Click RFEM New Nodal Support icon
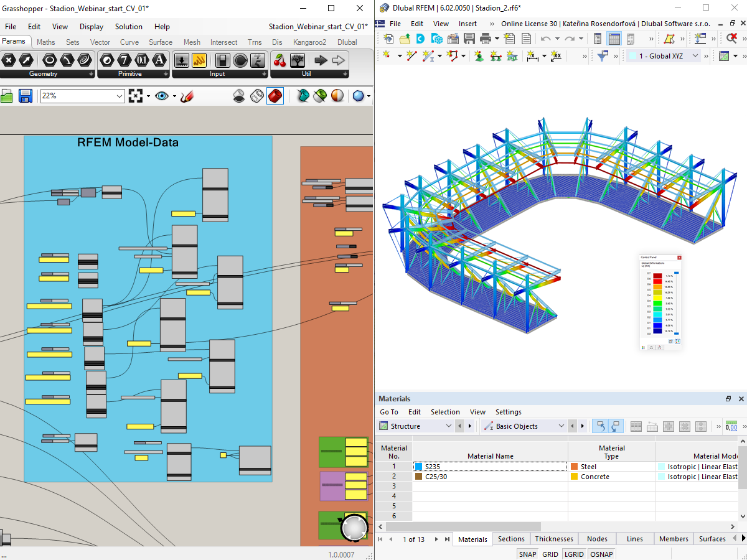The width and height of the screenshot is (747, 560). click(x=479, y=56)
